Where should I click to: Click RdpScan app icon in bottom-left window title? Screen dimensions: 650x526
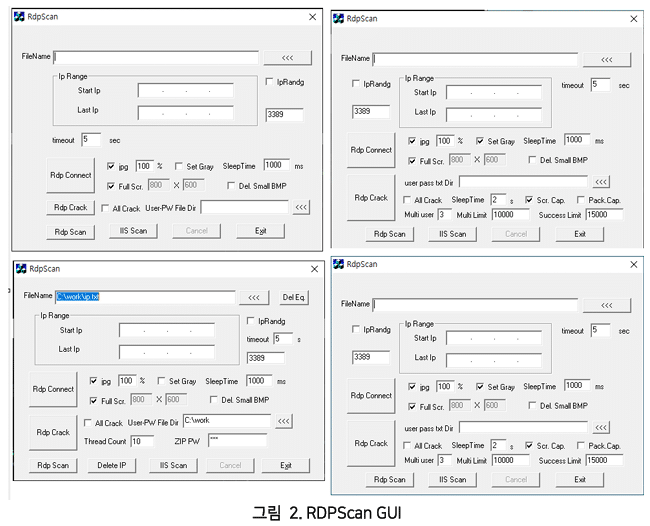click(21, 269)
